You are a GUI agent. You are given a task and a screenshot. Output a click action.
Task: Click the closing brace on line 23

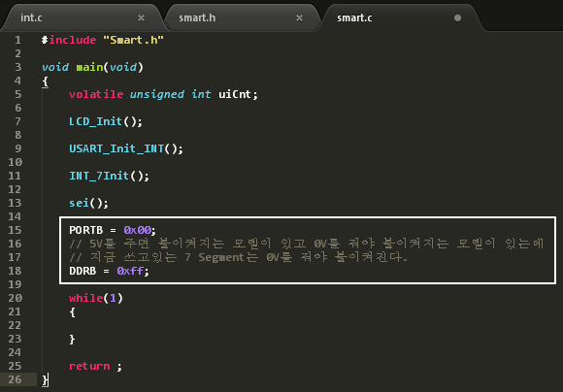(72, 339)
